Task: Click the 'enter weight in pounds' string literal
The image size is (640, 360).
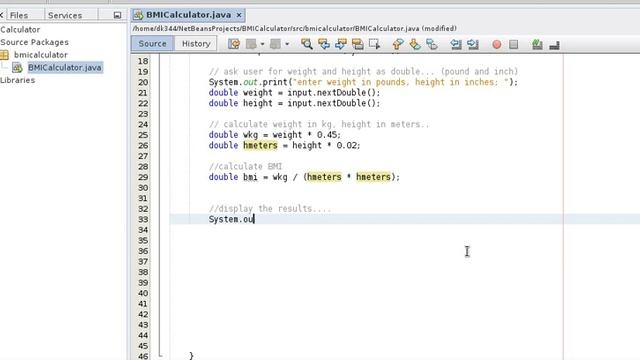Action: tap(400, 82)
